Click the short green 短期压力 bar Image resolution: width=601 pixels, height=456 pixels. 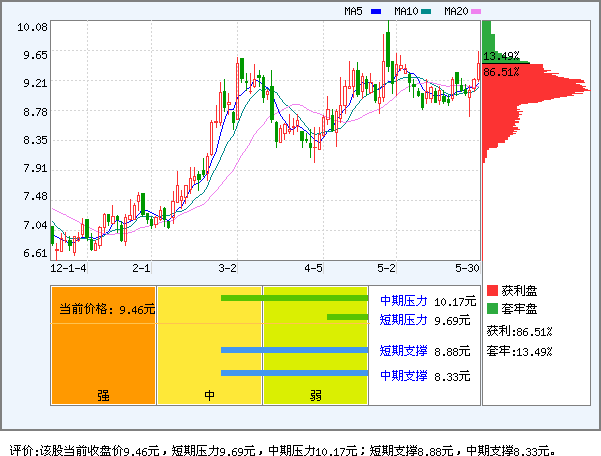(347, 317)
